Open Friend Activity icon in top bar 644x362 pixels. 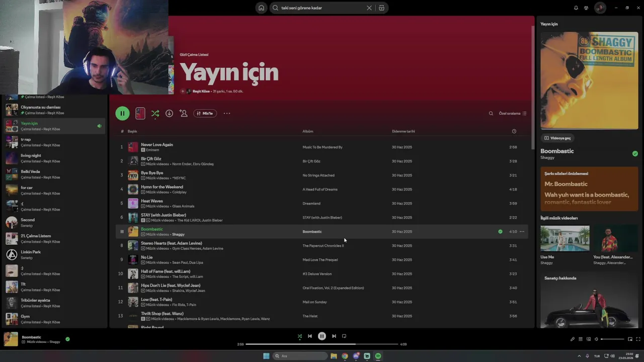[x=586, y=8]
